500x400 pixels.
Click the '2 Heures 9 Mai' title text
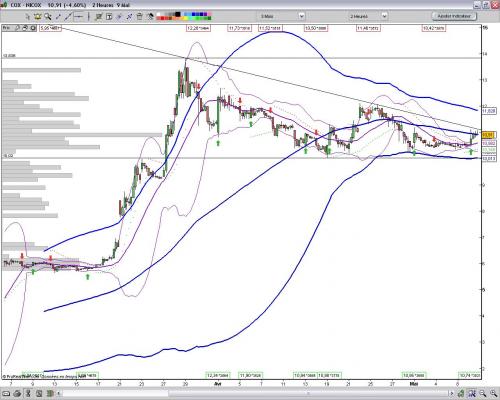(111, 5)
